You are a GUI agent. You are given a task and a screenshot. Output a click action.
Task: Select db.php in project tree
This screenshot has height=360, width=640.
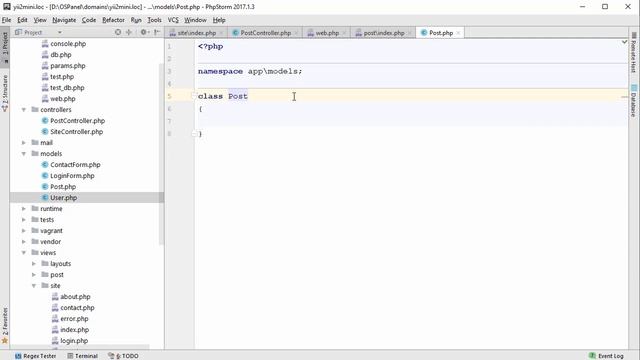(61, 55)
